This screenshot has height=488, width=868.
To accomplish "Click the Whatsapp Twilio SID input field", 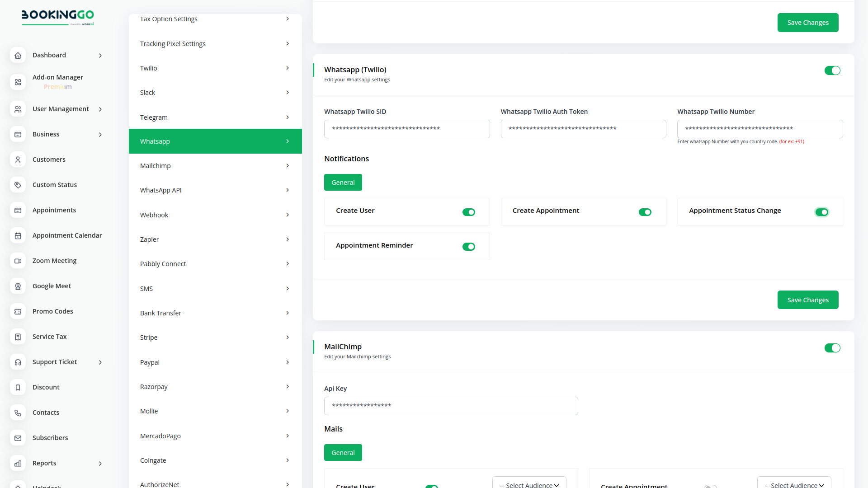I will pyautogui.click(x=406, y=129).
